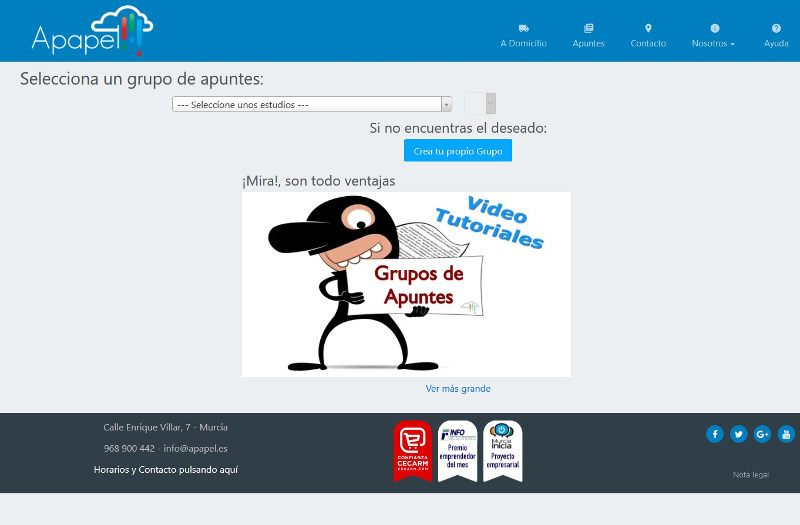Viewport: 800px width, 525px height.
Task: Click the Murcia Inicia Proyecto empresarial badge
Action: tap(502, 450)
